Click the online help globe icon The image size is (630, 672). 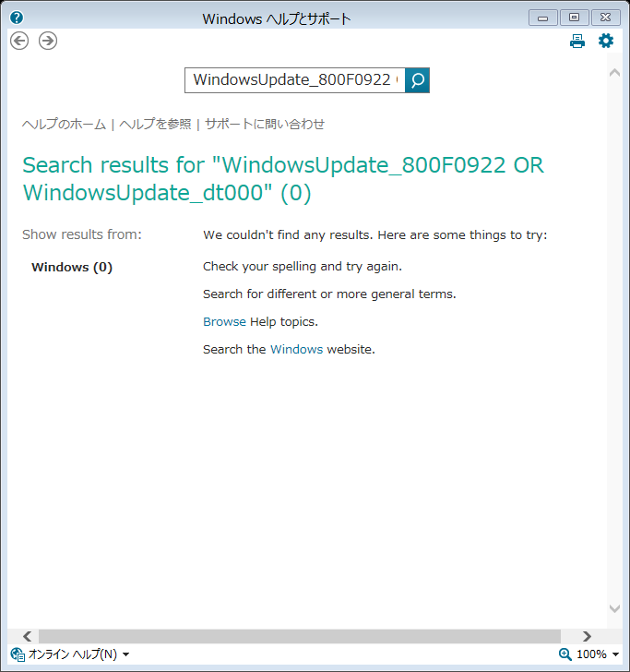18,654
